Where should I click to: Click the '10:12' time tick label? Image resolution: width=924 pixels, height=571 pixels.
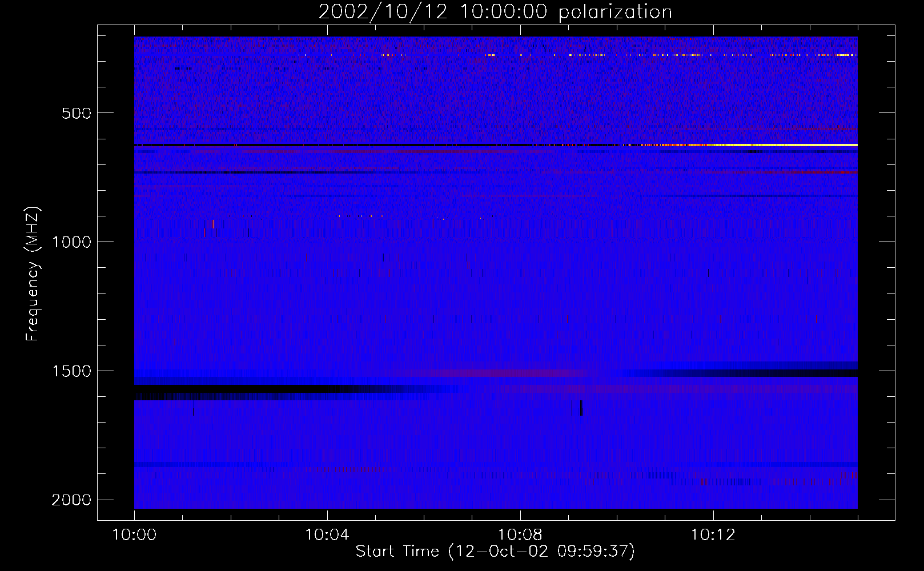click(x=713, y=535)
